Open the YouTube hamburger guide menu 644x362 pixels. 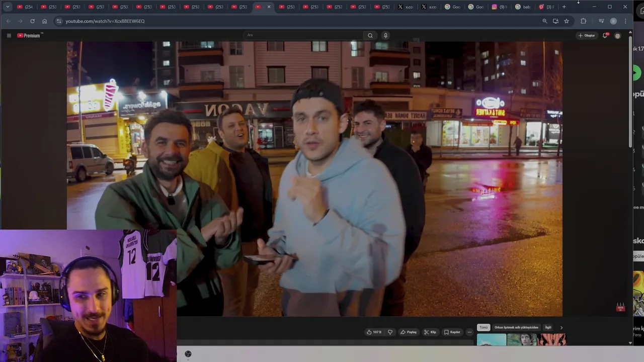tap(9, 35)
